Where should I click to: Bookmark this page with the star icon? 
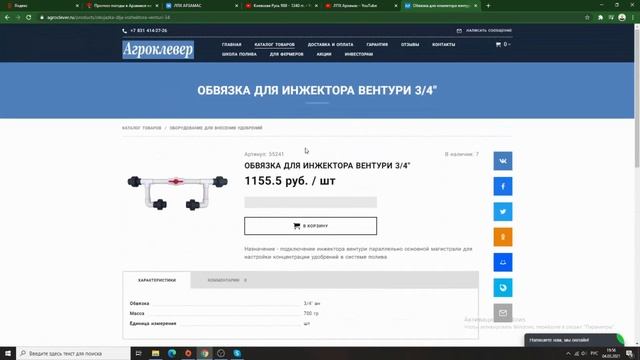click(x=587, y=18)
